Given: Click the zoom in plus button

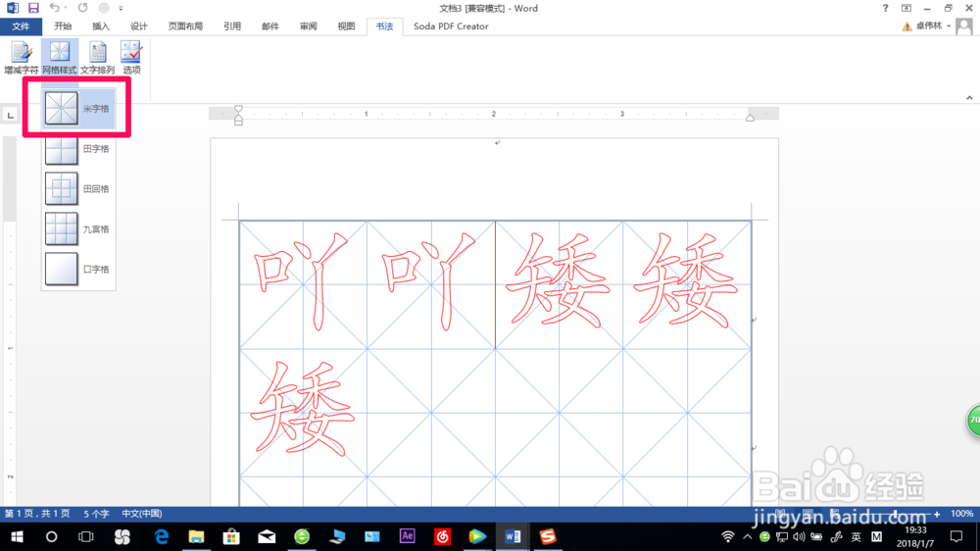Looking at the screenshot, I should pyautogui.click(x=937, y=514).
